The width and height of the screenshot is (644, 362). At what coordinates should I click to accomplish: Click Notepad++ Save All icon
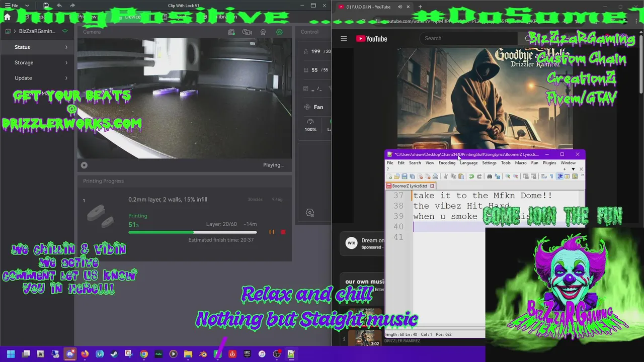412,176
